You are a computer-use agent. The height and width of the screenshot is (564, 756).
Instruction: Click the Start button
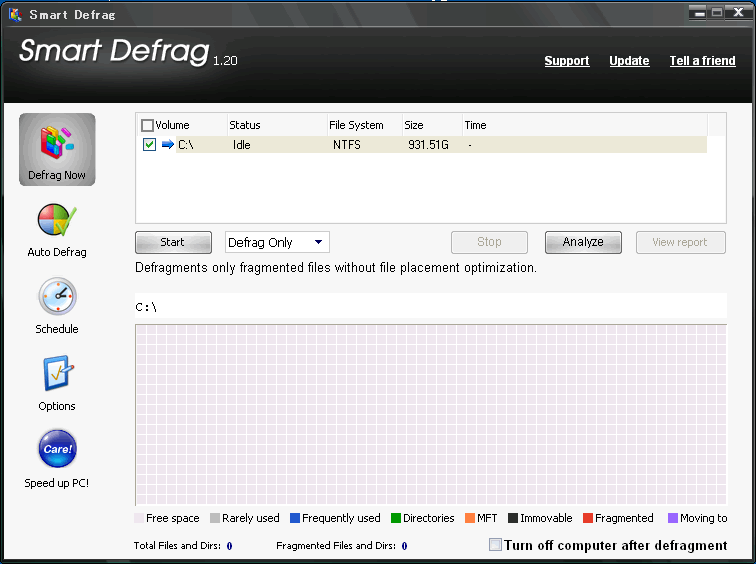pyautogui.click(x=173, y=242)
